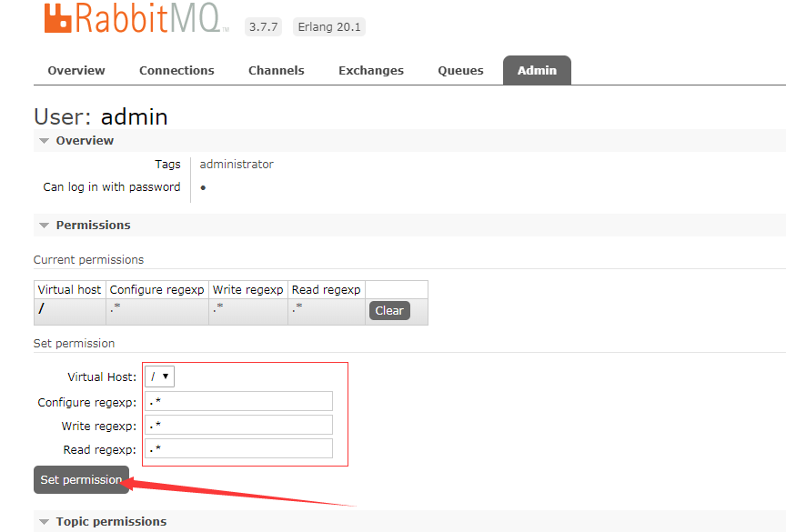Click the Erlang 20.1 badge
The width and height of the screenshot is (786, 532).
click(328, 27)
